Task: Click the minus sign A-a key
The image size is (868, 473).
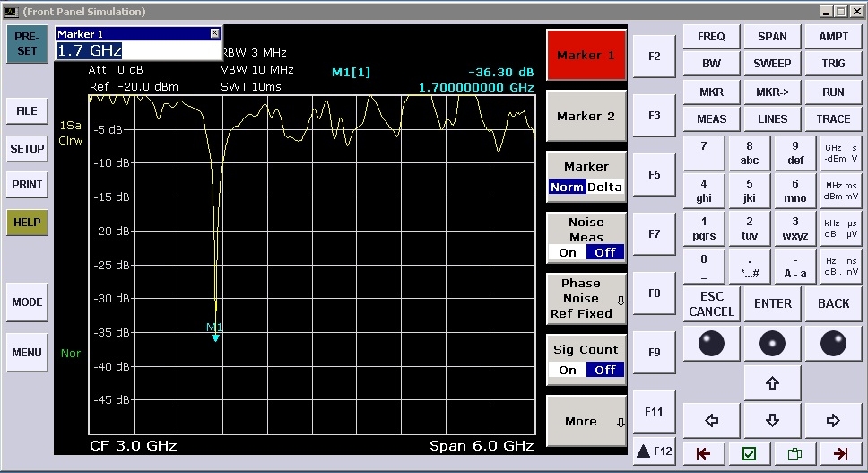Action: [795, 267]
